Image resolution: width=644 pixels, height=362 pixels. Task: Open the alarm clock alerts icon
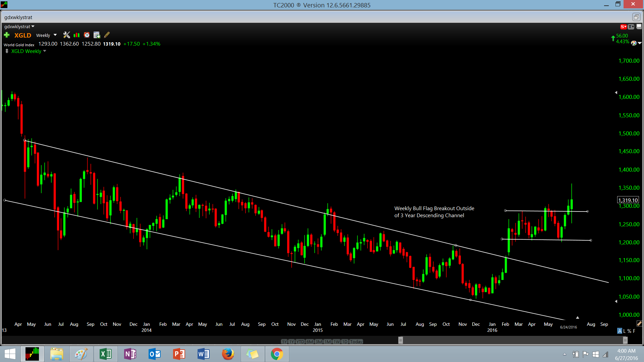(x=87, y=35)
